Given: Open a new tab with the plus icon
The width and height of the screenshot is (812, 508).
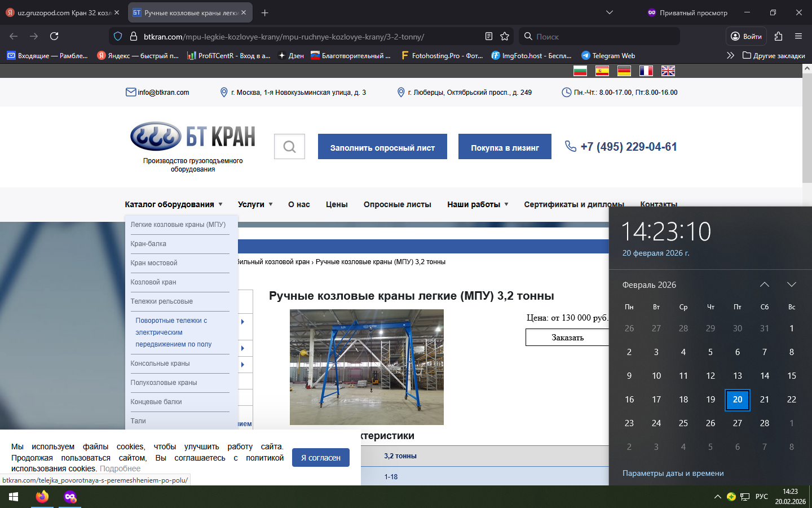Looking at the screenshot, I should [265, 12].
